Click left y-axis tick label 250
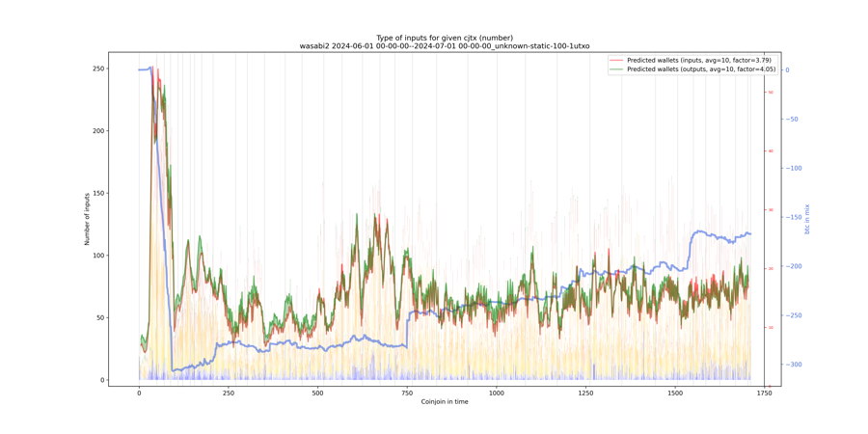868x434 pixels. 98,68
